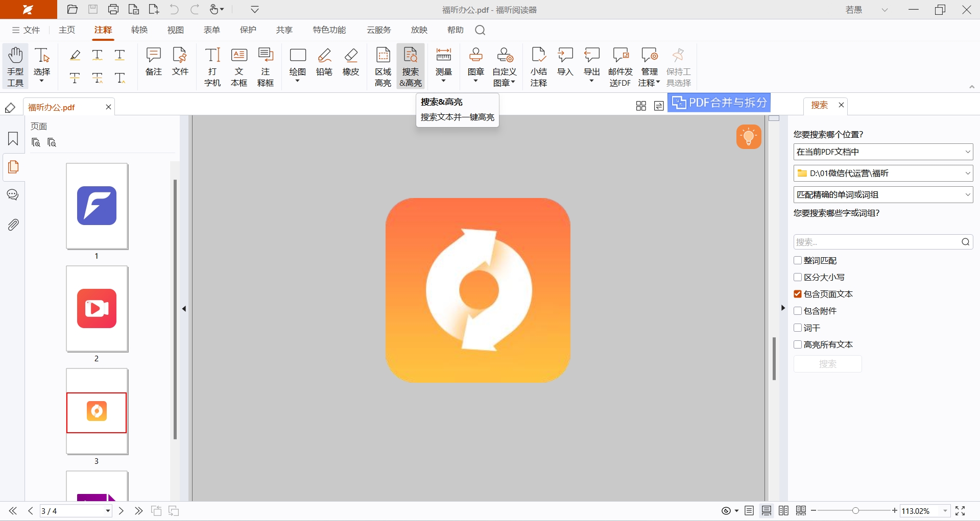The height and width of the screenshot is (521, 980).
Task: Enable 区分大小写 checkbox
Action: pyautogui.click(x=798, y=278)
